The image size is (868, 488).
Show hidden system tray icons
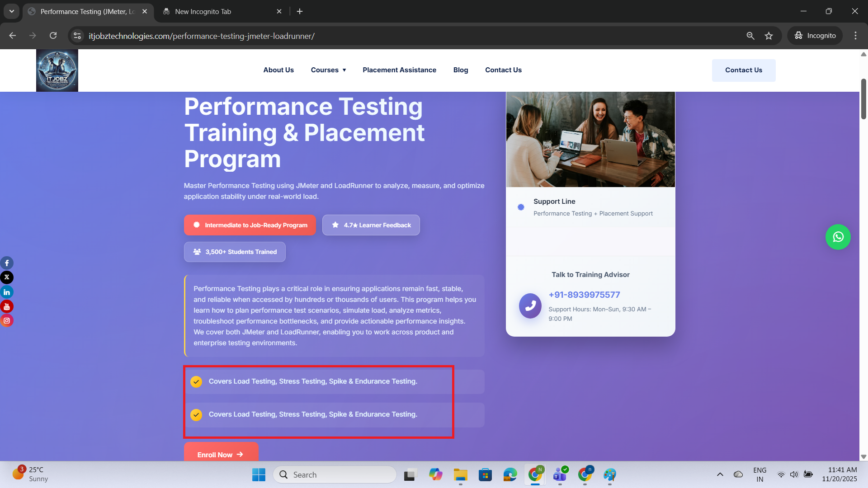point(720,474)
